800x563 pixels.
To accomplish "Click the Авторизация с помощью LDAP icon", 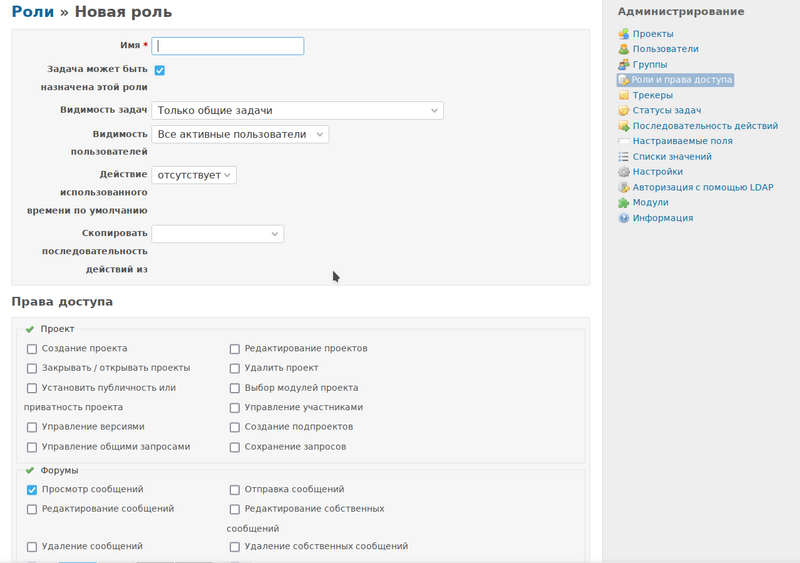I will (623, 187).
